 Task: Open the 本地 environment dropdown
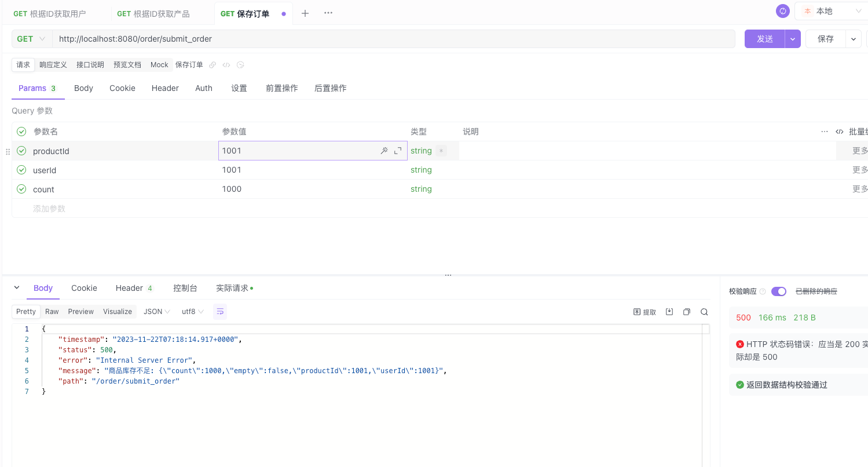(x=832, y=11)
